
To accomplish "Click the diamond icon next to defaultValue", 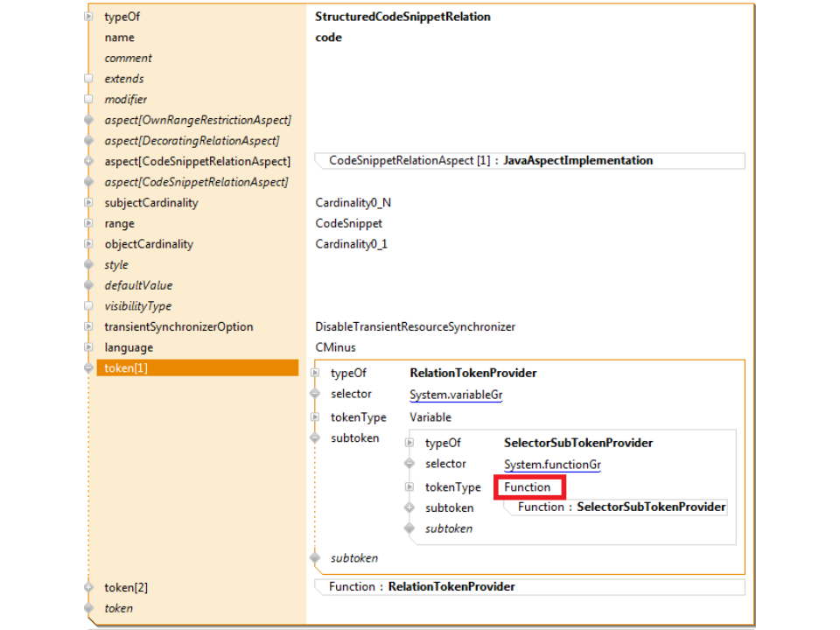I will 88,286.
